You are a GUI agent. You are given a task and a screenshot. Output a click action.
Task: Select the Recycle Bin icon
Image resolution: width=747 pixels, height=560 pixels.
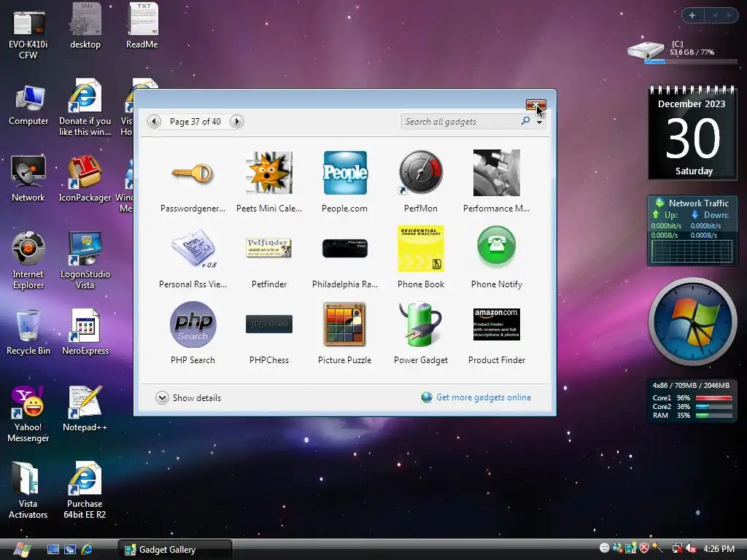pyautogui.click(x=28, y=332)
